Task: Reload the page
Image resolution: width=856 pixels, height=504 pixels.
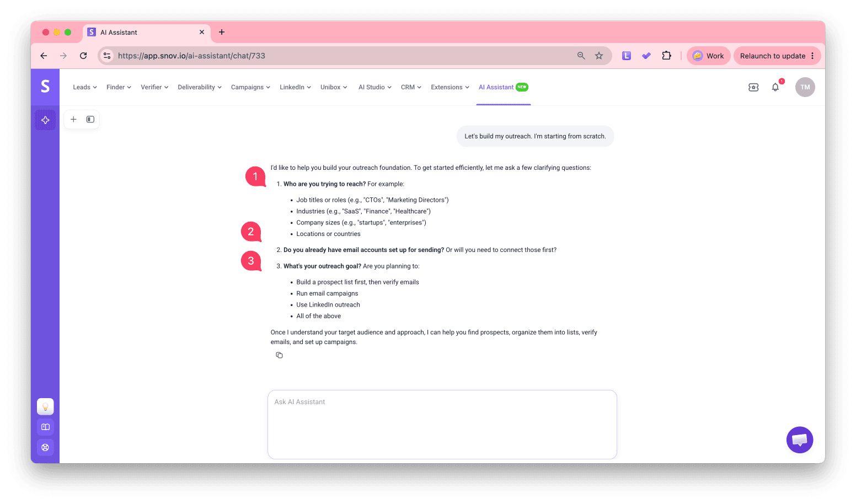Action: pos(83,56)
